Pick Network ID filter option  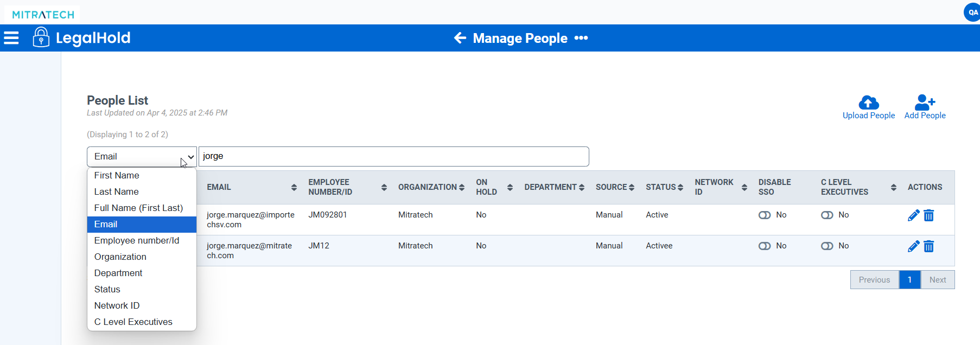coord(142,305)
